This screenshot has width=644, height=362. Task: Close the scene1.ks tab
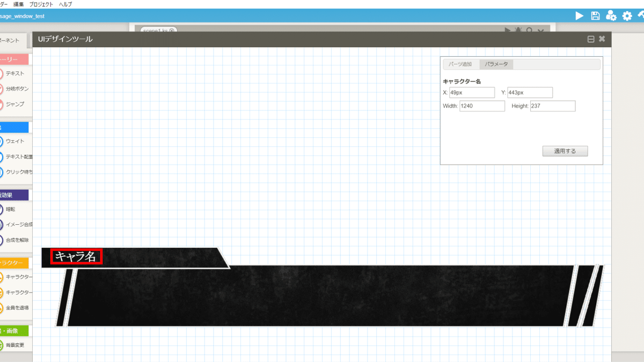172,30
